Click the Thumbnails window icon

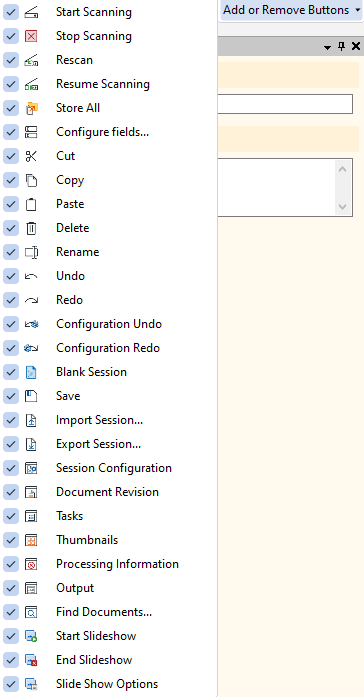coord(31,540)
